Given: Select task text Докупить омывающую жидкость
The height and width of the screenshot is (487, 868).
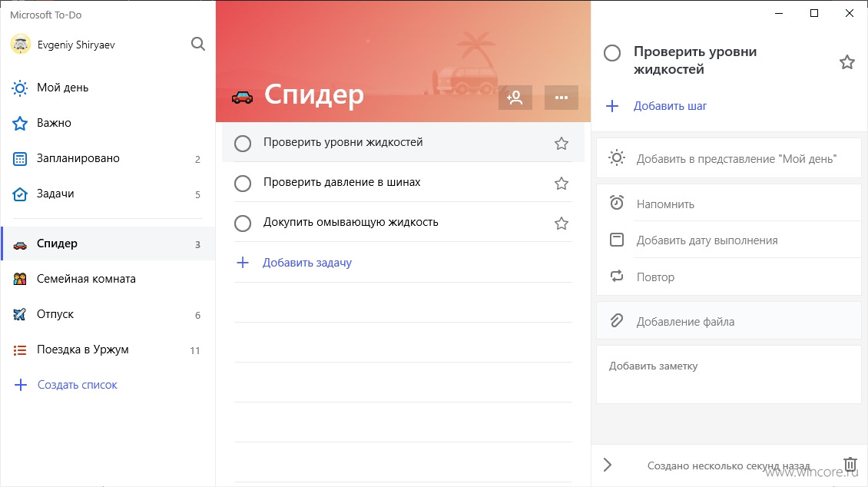Looking at the screenshot, I should click(350, 222).
